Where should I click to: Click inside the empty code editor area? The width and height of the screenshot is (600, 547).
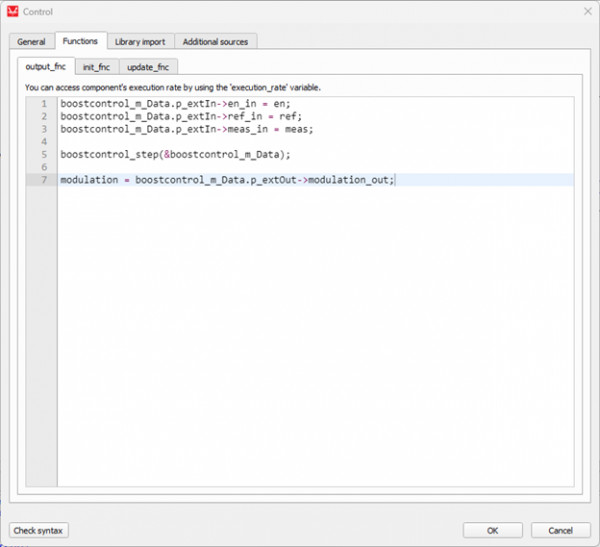click(315, 336)
